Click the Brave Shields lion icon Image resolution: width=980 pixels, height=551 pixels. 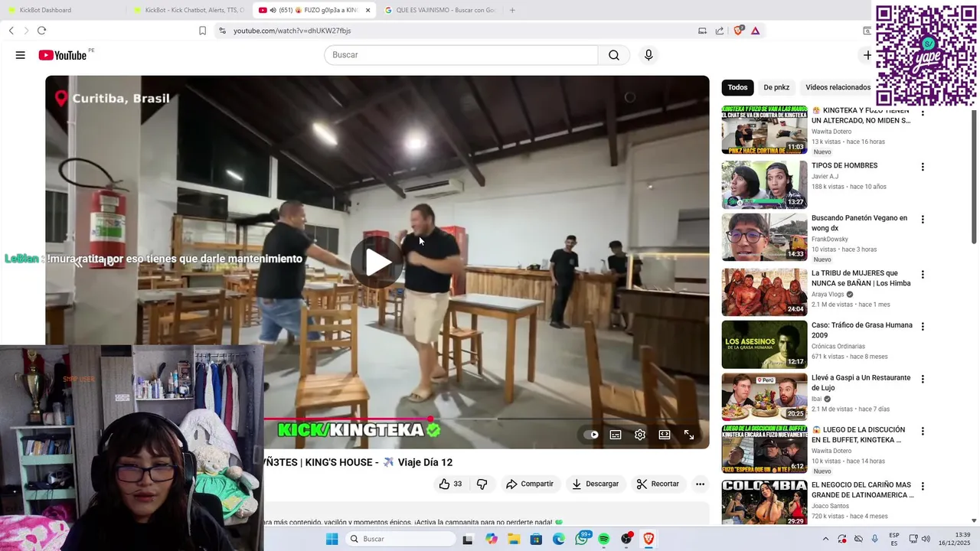tap(738, 31)
